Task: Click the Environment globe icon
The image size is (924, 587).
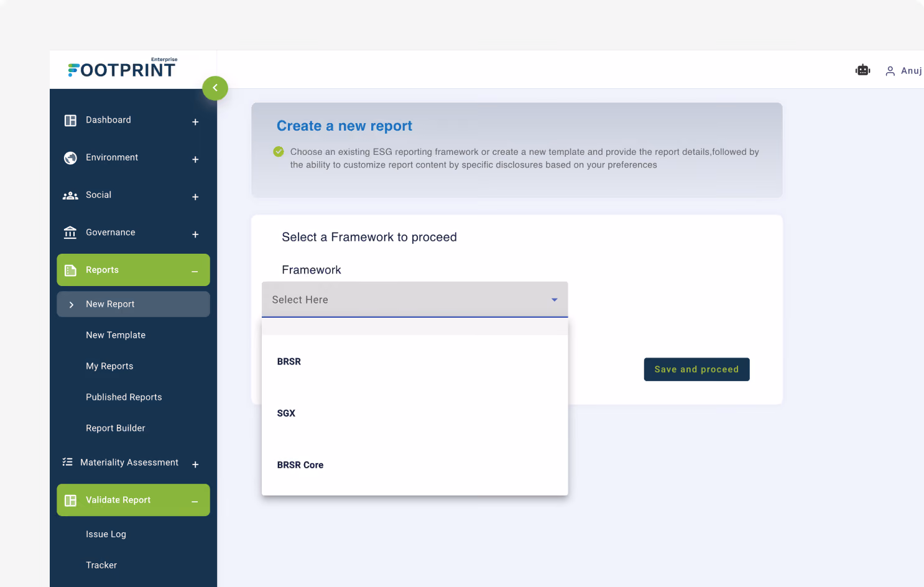Action: (x=70, y=158)
